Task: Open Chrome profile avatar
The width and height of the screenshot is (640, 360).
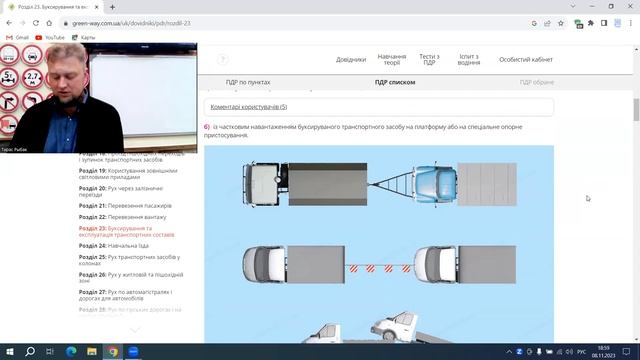Action: click(618, 23)
